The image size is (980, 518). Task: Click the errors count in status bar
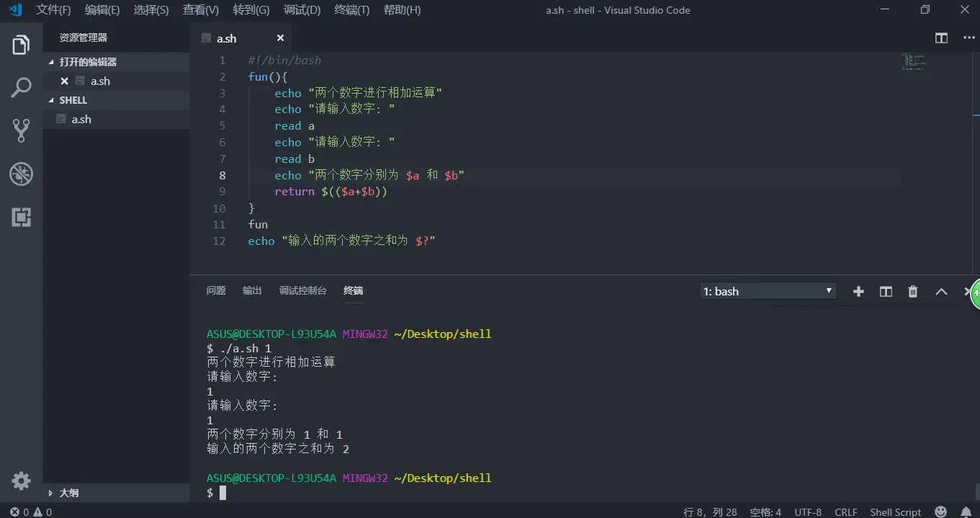[19, 512]
